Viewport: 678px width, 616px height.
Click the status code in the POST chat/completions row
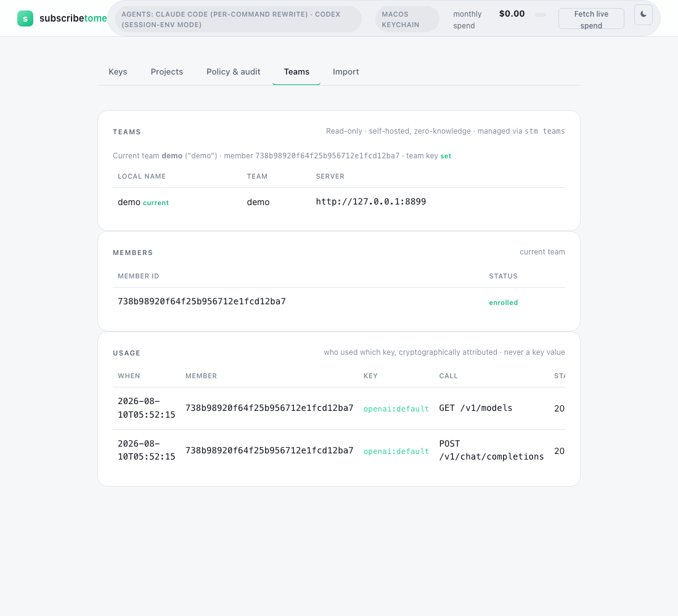coord(559,451)
